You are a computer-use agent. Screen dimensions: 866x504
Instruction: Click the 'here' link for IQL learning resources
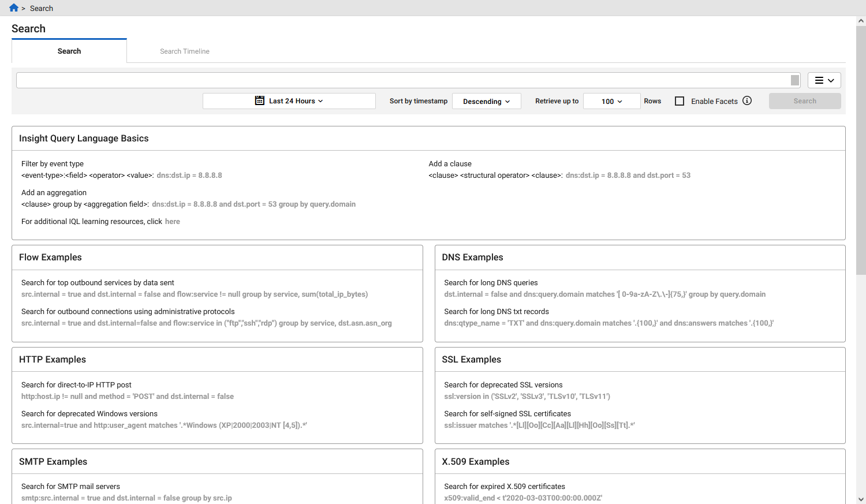click(x=172, y=221)
